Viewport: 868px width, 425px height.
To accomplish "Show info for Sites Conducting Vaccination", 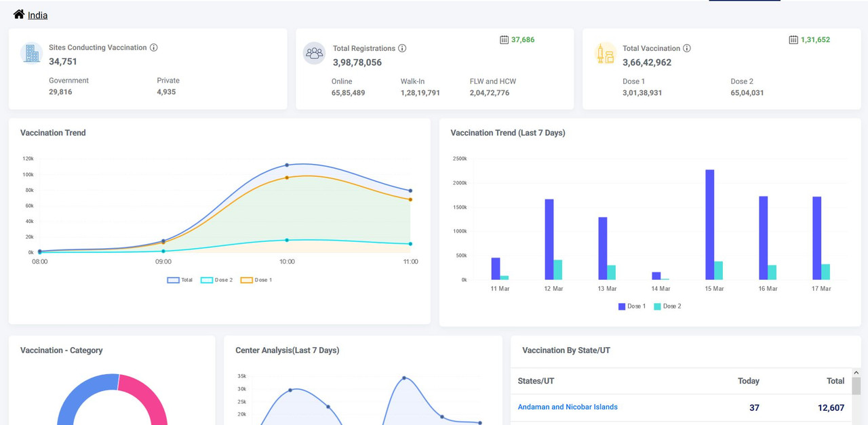I will (154, 47).
